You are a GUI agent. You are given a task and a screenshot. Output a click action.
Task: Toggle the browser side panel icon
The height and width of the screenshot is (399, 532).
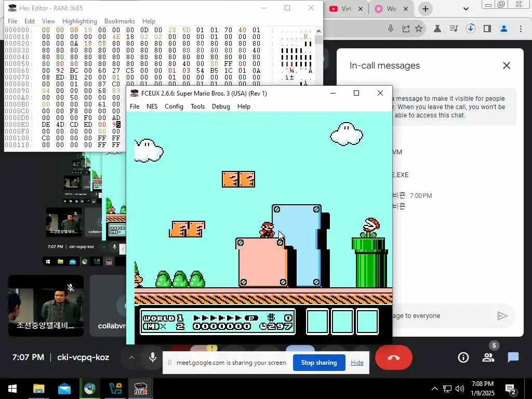487,29
